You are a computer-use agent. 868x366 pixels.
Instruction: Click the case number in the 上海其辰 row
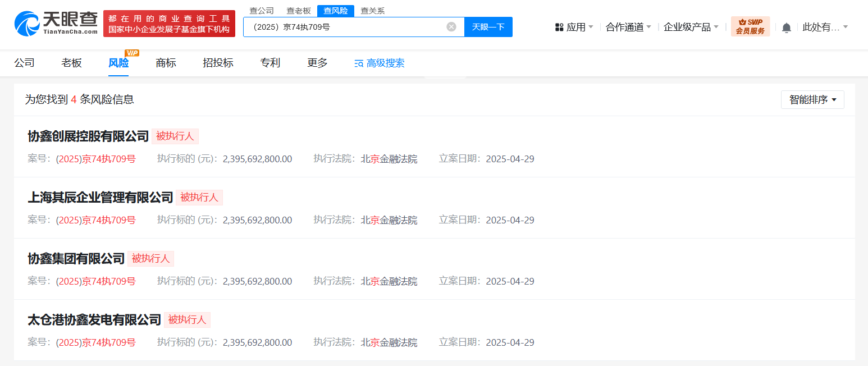click(x=95, y=220)
